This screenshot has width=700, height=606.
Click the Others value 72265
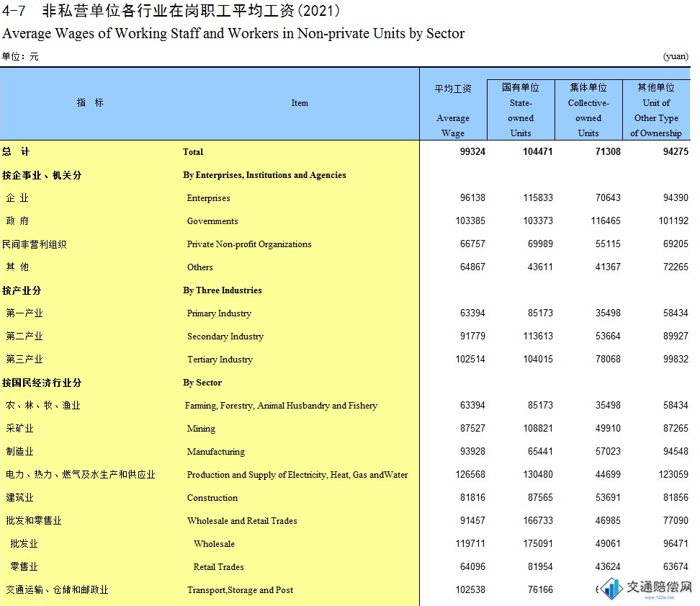tap(676, 267)
